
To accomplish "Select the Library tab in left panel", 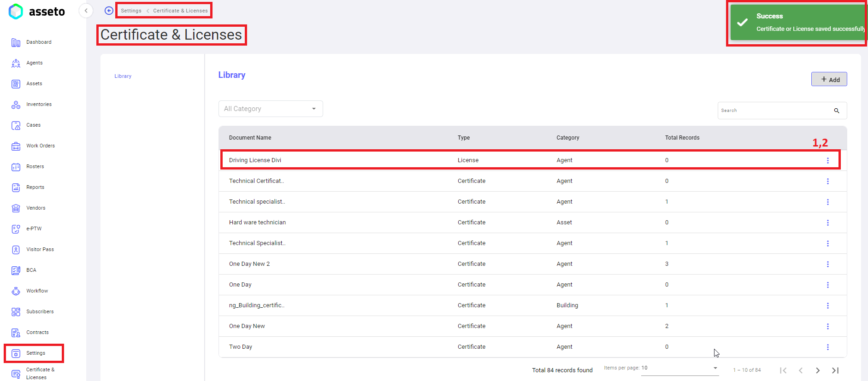I will [123, 76].
